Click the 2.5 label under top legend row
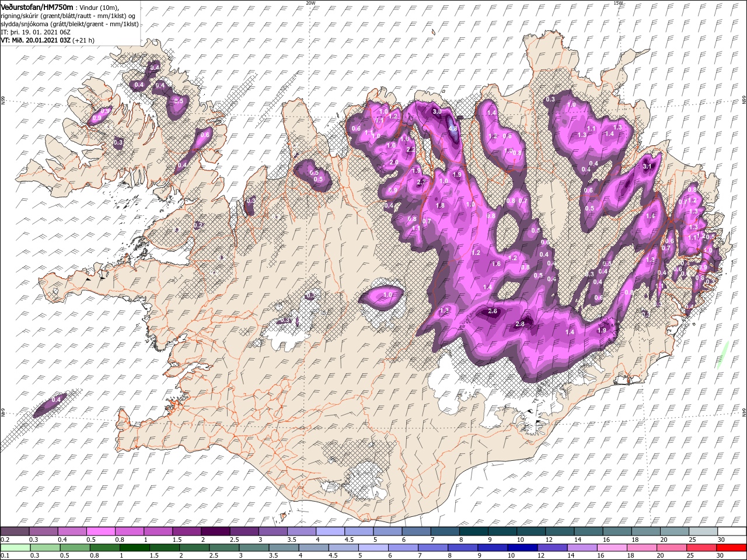 [x=235, y=540]
